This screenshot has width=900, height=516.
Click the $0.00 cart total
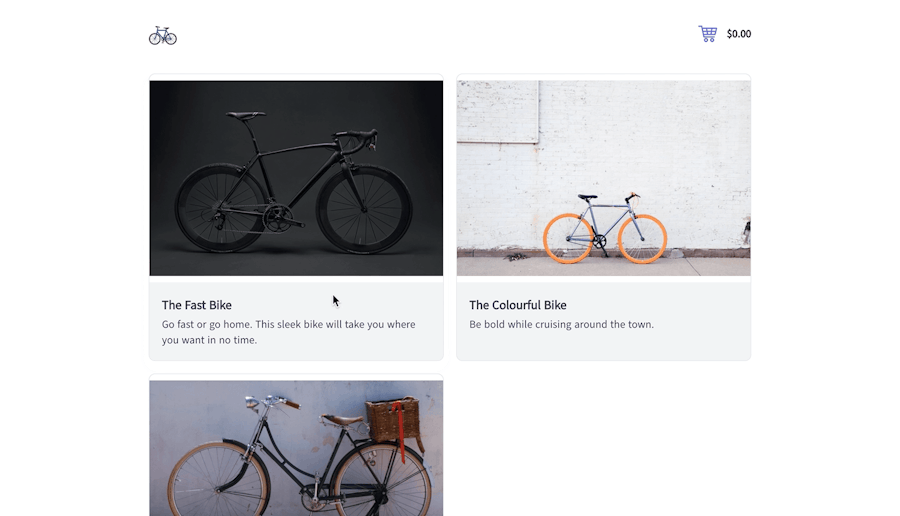[739, 34]
